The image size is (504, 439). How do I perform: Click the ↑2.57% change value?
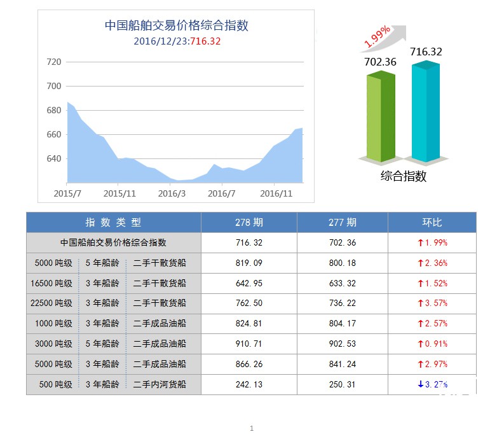[432, 323]
